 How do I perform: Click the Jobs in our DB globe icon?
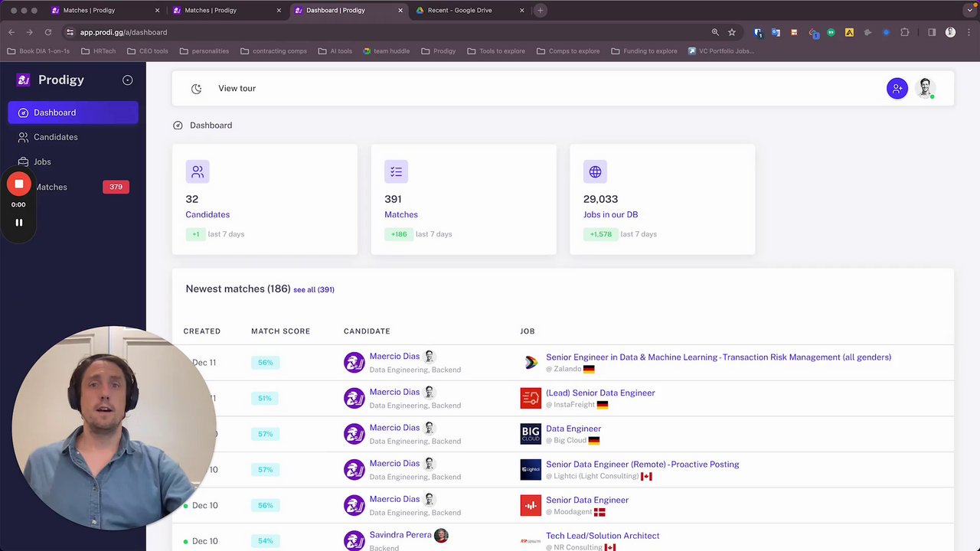(x=595, y=171)
